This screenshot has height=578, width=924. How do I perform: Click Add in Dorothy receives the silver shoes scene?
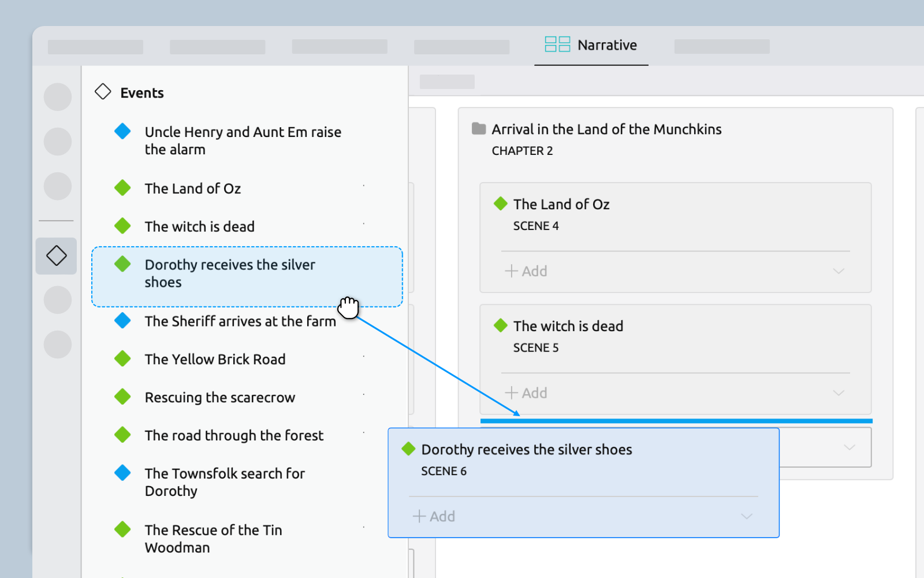click(434, 516)
